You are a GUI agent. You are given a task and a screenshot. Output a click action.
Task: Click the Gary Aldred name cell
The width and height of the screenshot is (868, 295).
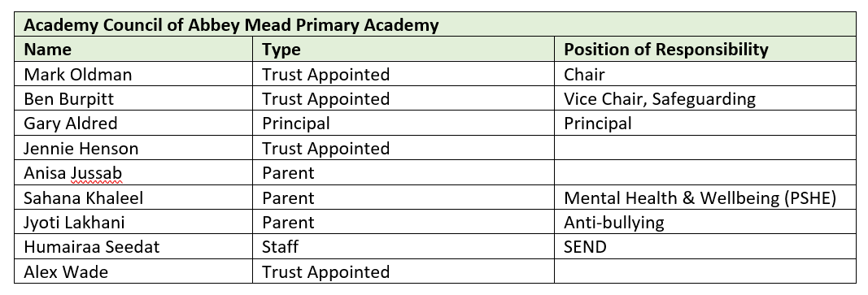tap(133, 123)
